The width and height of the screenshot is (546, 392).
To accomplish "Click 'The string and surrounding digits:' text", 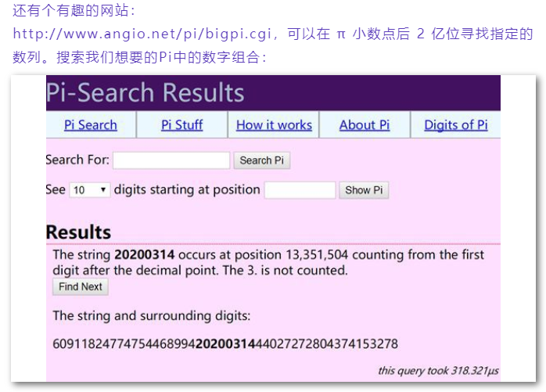I will click(x=152, y=316).
